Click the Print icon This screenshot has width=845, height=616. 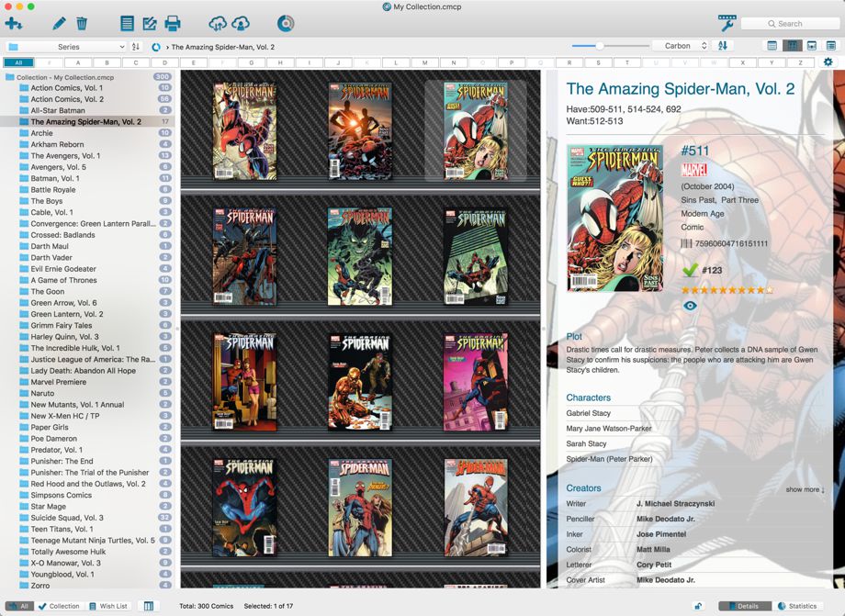(173, 24)
